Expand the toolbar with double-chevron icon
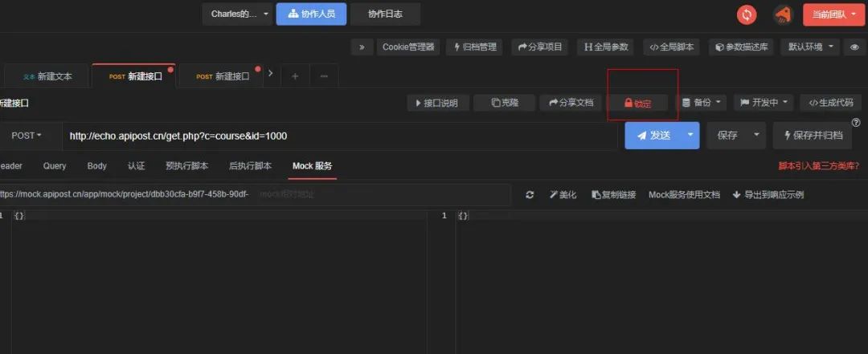Viewport: 868px width, 354px height. pos(362,47)
